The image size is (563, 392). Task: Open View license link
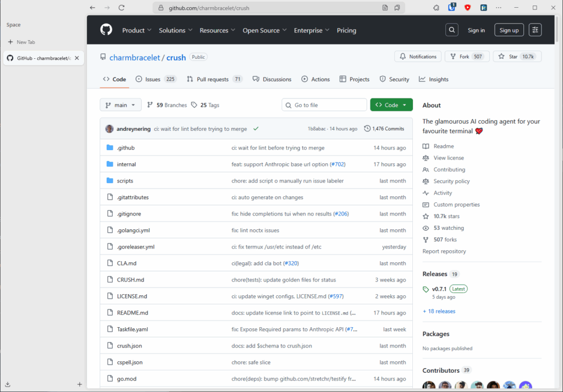click(x=449, y=158)
